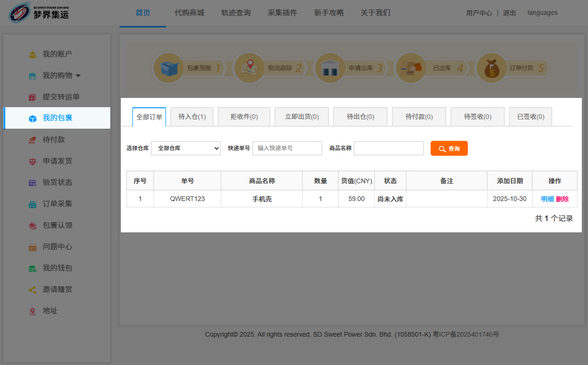Click the 待付款 sidebar icon

pyautogui.click(x=33, y=140)
